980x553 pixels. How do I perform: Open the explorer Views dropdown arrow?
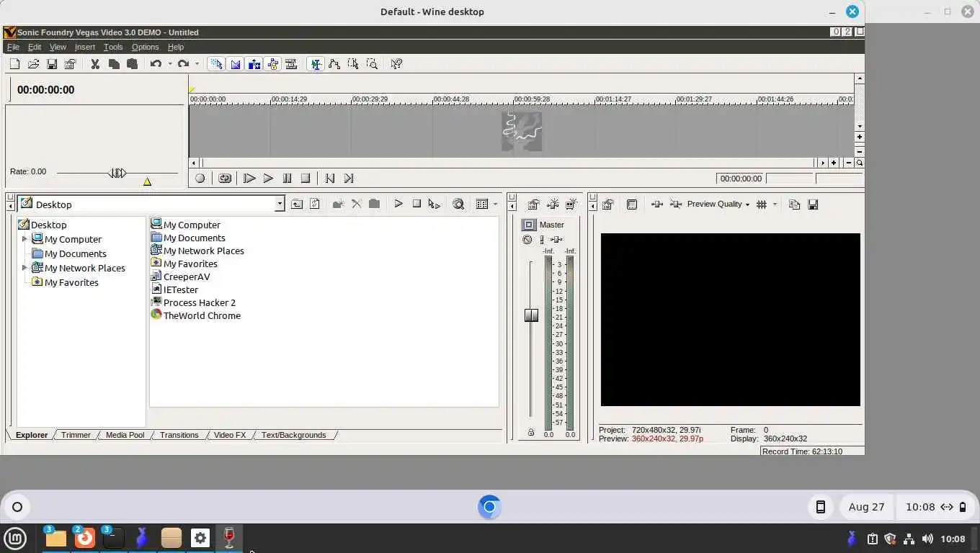(x=495, y=204)
